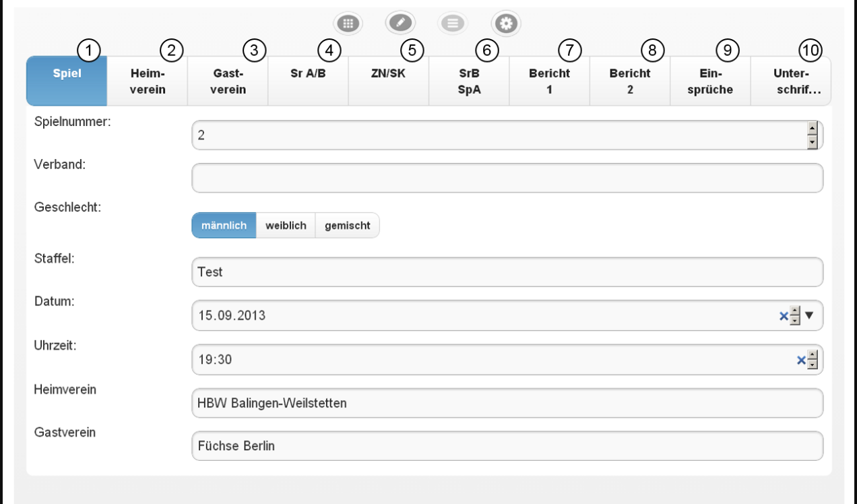Decrease Spielnummer with the down arrow
This screenshot has height=504, width=857.
812,141
